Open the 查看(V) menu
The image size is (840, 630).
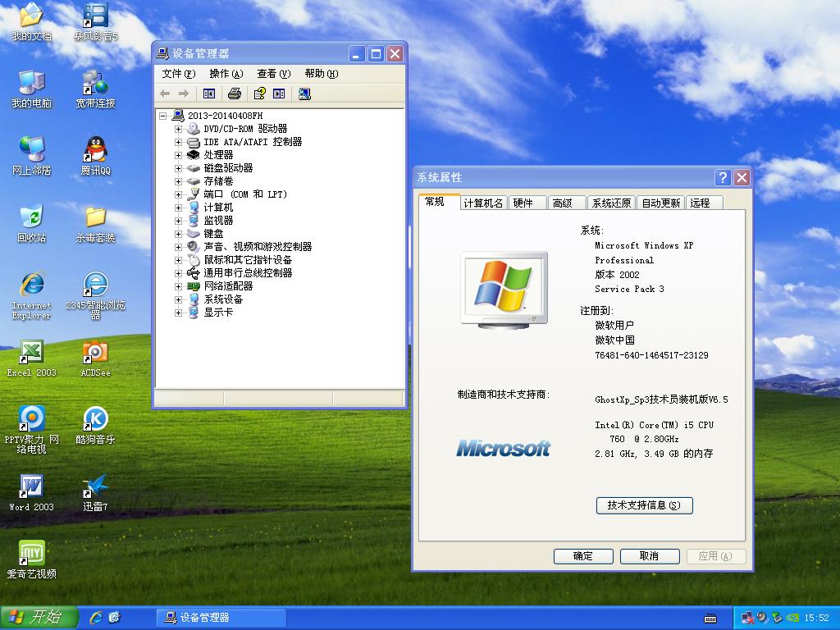tap(274, 74)
